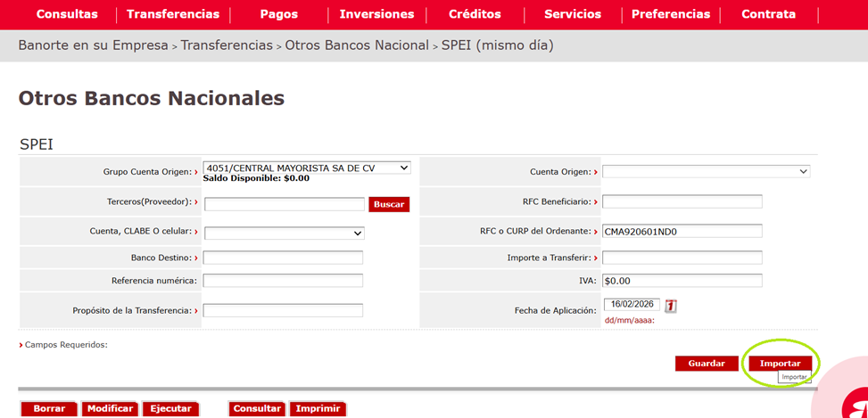Click the Consultar button
The width and height of the screenshot is (868, 418).
click(258, 409)
